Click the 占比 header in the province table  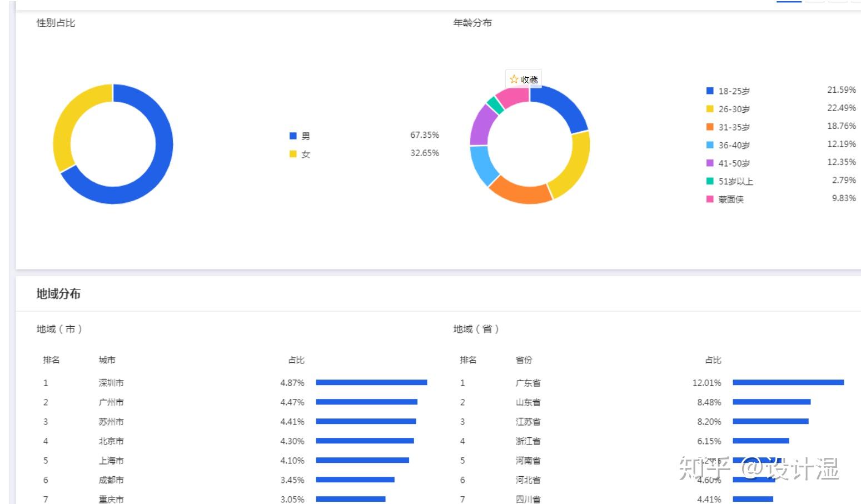[x=713, y=360]
